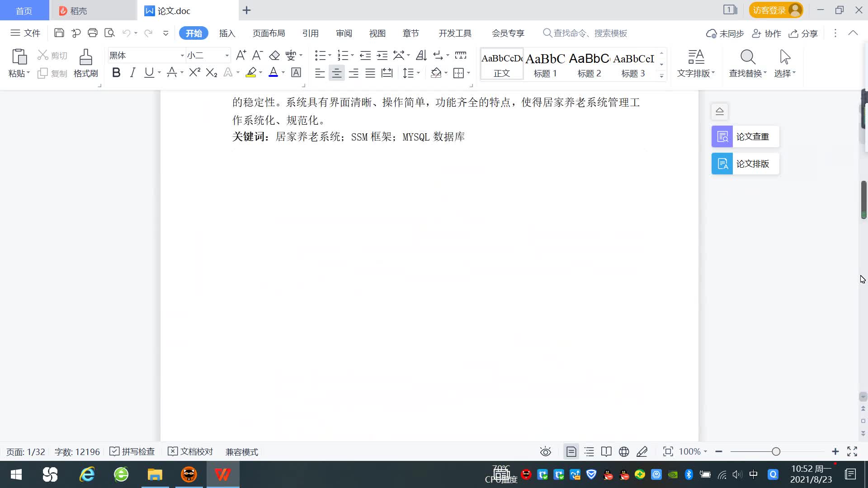The width and height of the screenshot is (868, 488).
Task: Apply superscript formatting
Action: click(194, 73)
